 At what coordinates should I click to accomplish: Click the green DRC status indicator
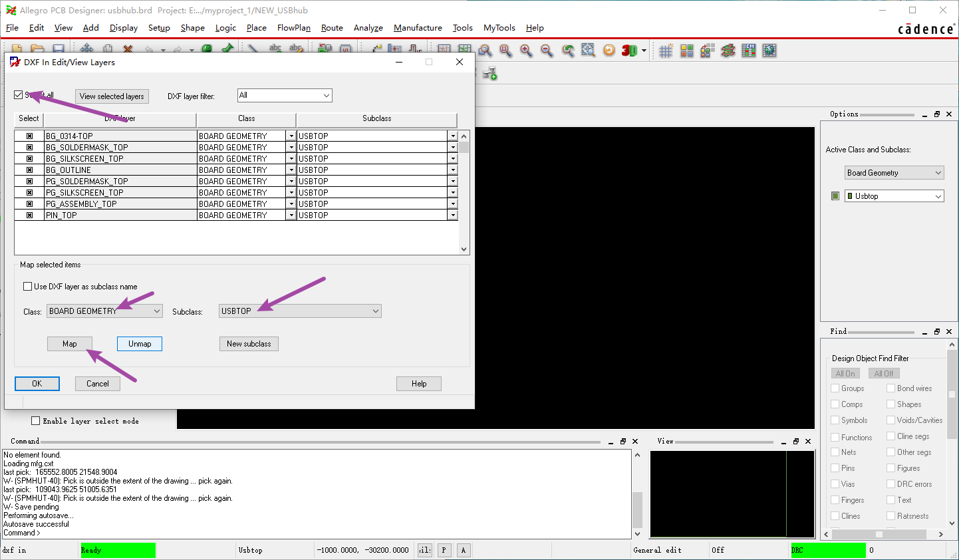click(828, 550)
